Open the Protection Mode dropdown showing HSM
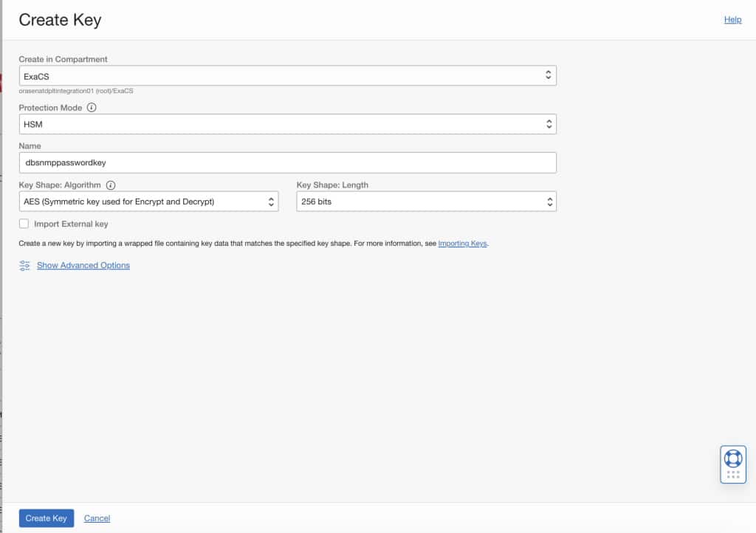The width and height of the screenshot is (756, 533). coord(288,124)
